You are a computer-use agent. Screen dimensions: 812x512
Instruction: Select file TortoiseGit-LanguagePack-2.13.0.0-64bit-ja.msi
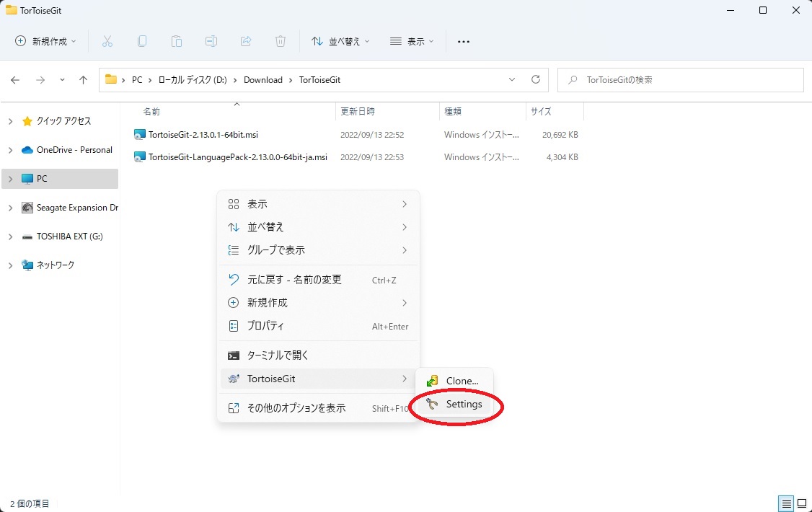tap(238, 157)
